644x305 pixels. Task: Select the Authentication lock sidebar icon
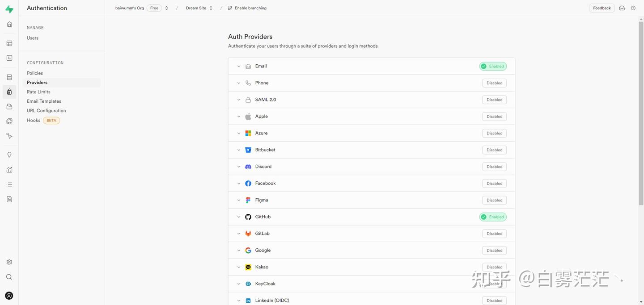point(9,92)
